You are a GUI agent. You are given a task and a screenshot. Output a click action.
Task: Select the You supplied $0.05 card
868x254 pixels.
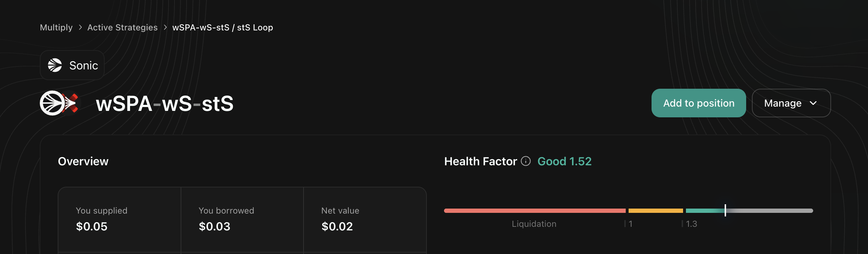[119, 219]
